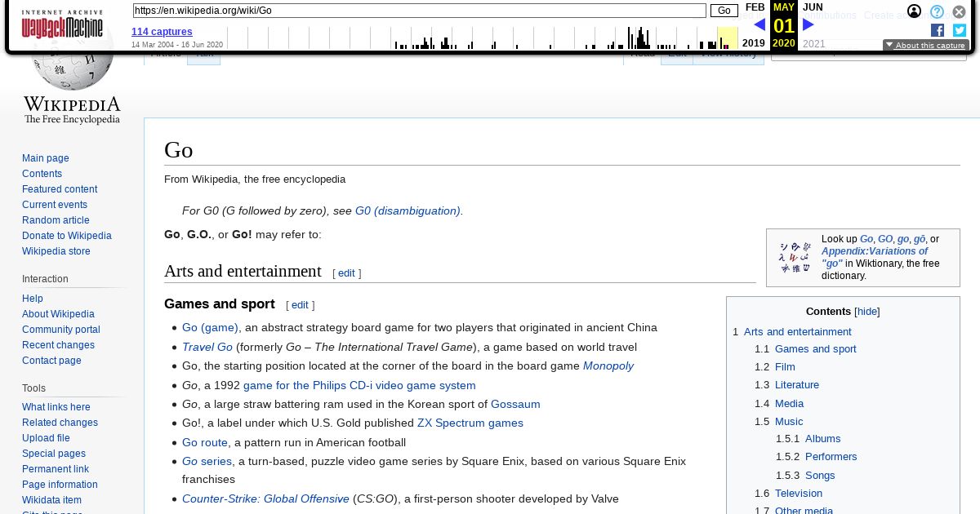The image size is (980, 514).
Task: Open the Go series link
Action: point(207,461)
